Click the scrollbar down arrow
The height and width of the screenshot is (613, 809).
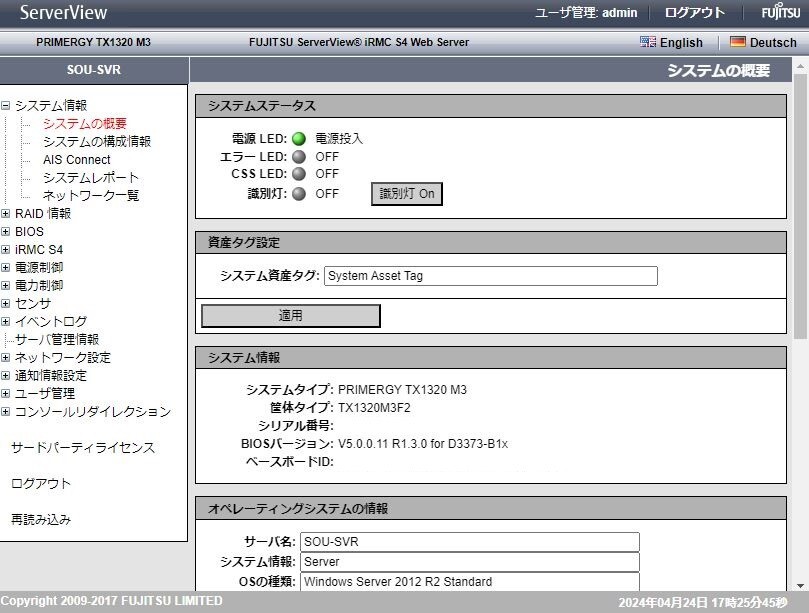(800, 586)
